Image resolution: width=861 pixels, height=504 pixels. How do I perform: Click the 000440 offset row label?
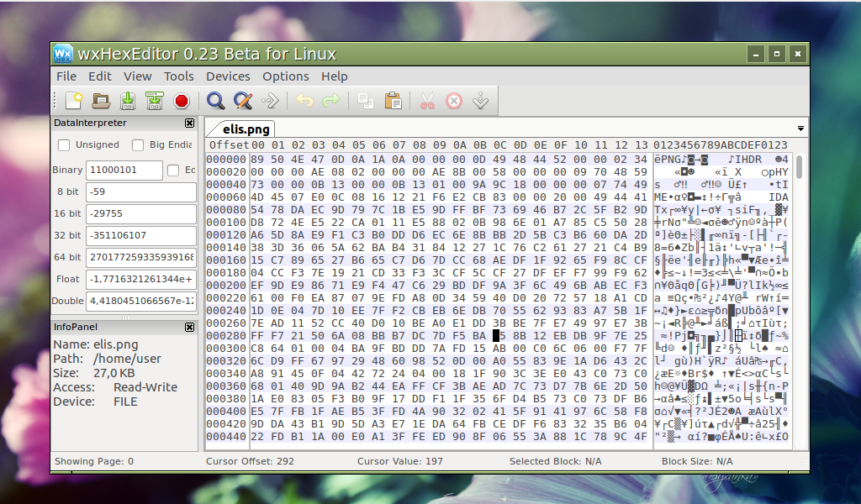(226, 437)
